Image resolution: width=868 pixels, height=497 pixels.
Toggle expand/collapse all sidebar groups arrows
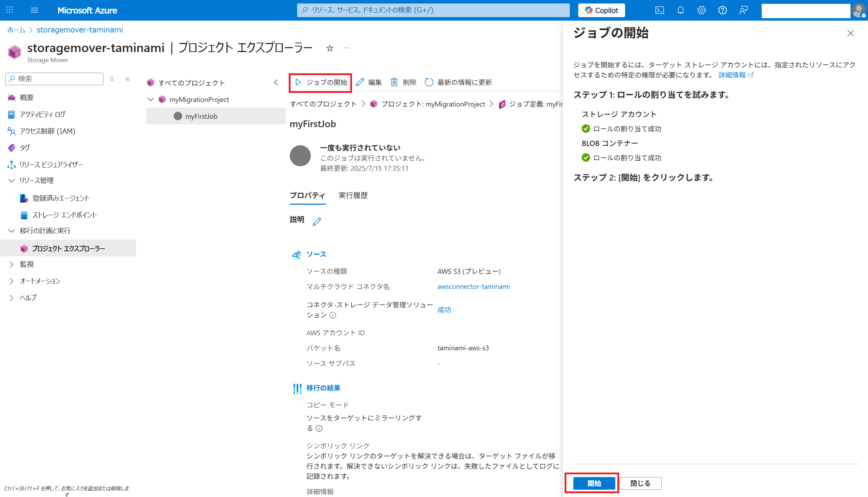click(112, 79)
